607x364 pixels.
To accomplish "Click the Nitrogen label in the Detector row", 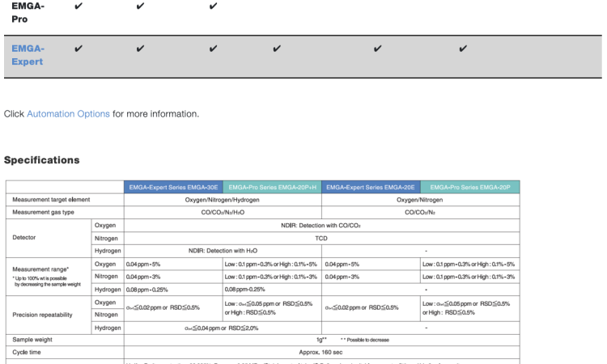I will [x=106, y=239].
